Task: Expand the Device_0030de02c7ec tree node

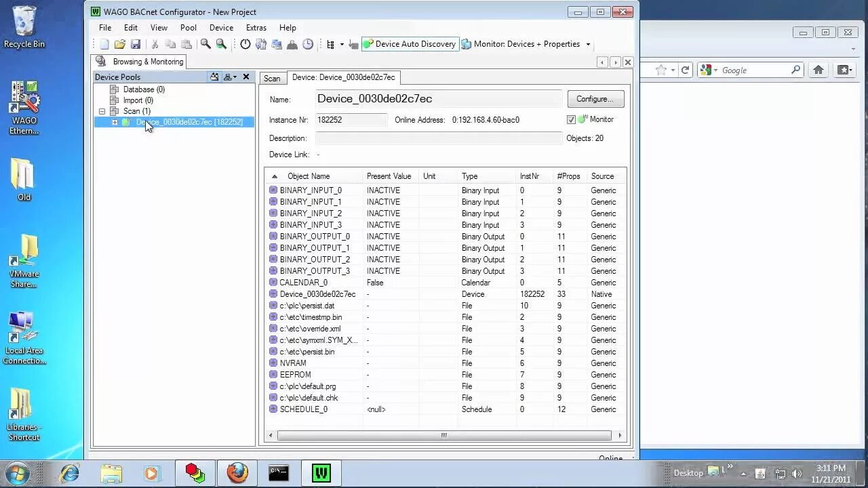Action: [x=115, y=122]
